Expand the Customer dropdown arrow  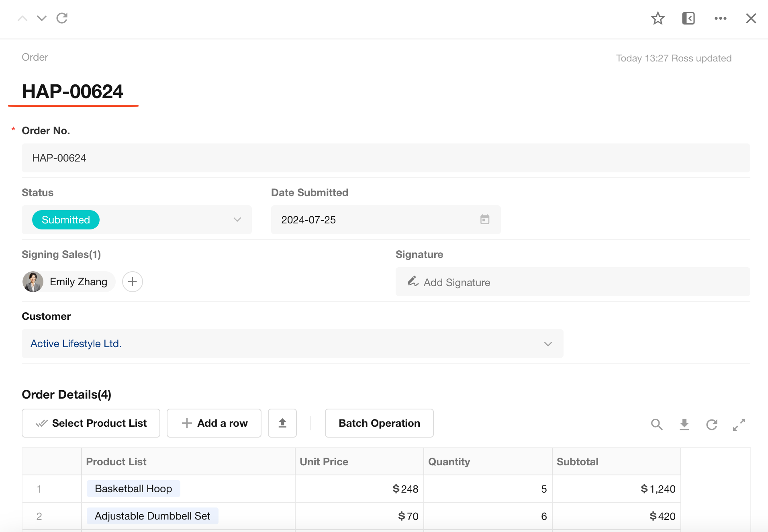(548, 344)
